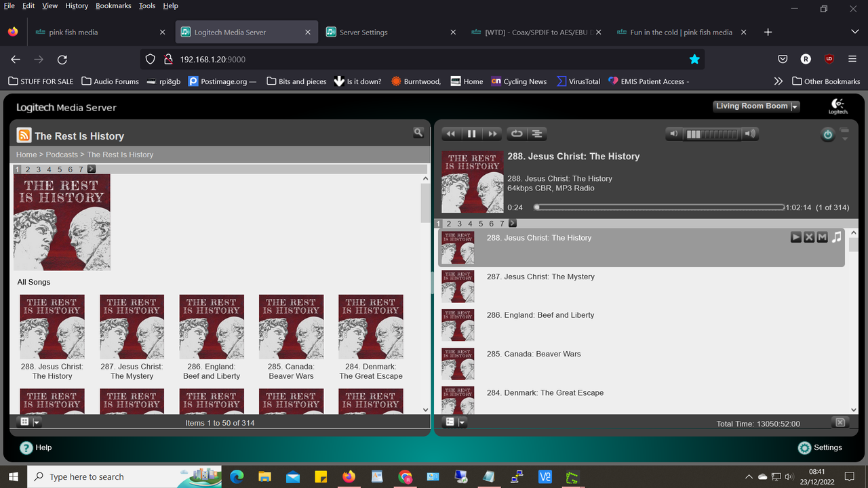The image size is (868, 488).
Task: Open 288. Jesus Christ: The History thumbnail
Action: point(52,327)
